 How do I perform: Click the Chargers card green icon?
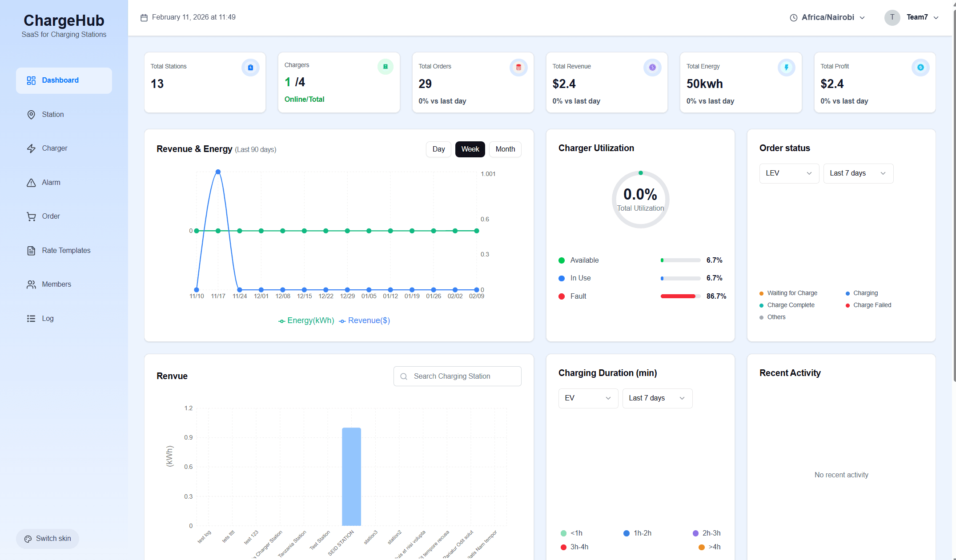pyautogui.click(x=385, y=67)
